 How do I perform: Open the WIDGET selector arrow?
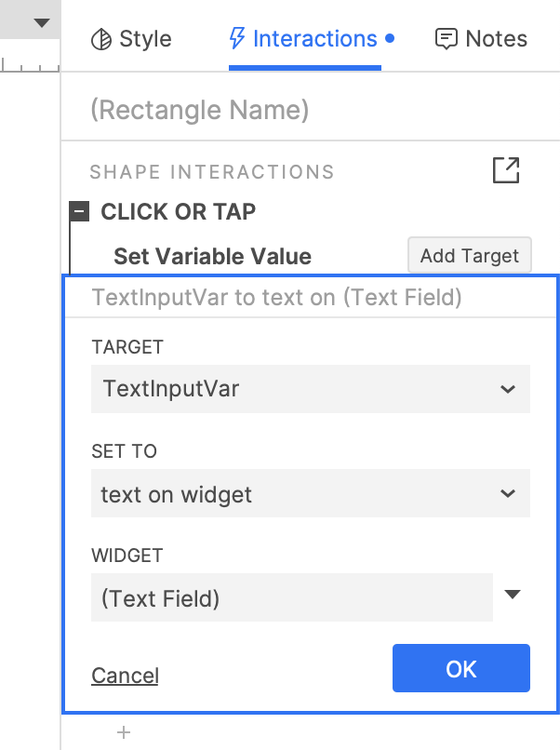[512, 596]
